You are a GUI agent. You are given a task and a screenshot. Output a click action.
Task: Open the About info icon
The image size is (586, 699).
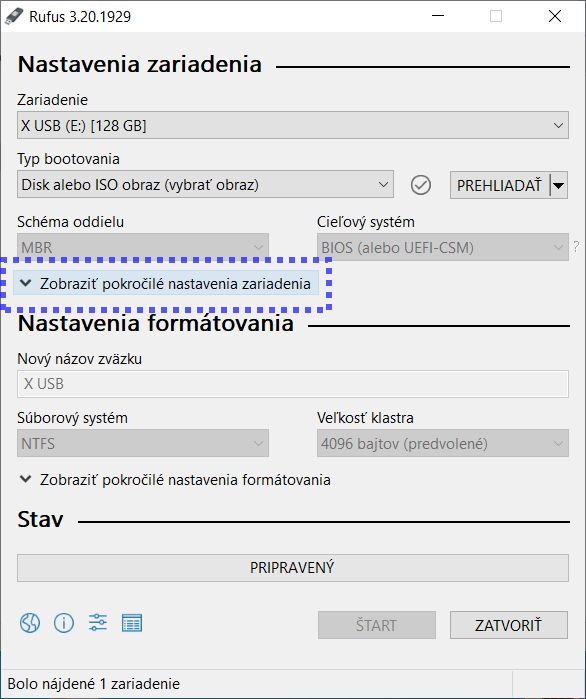(x=64, y=623)
